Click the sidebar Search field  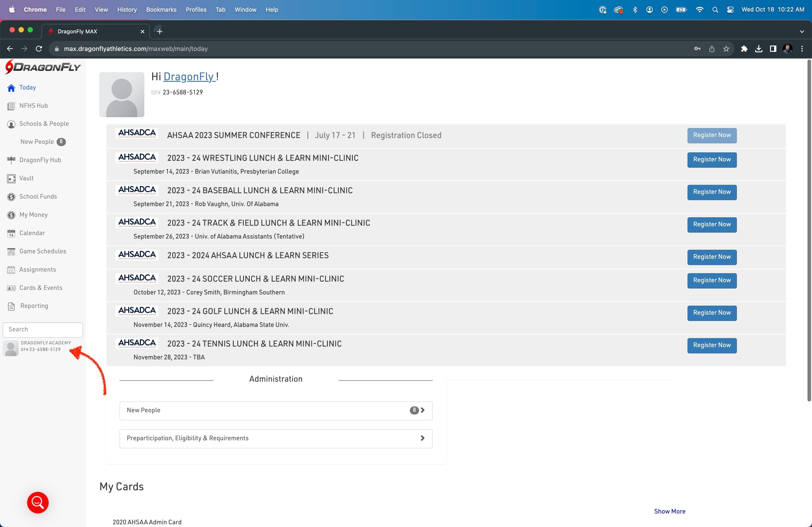43,329
